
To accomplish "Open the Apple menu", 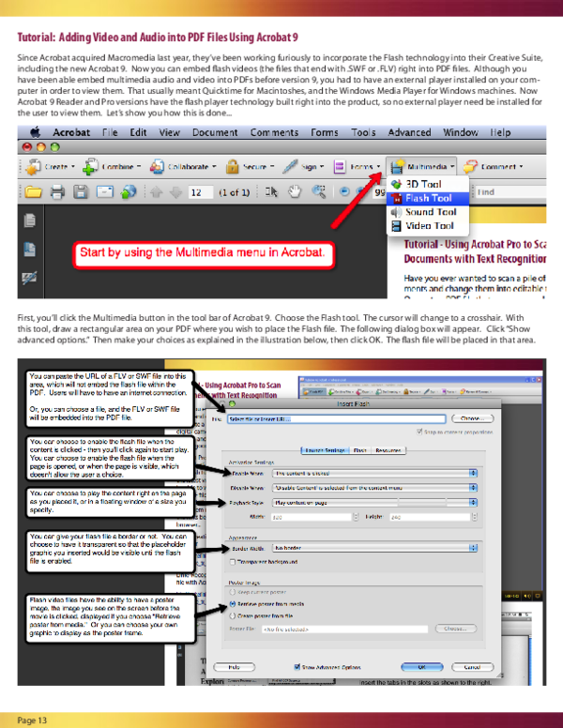I will [36, 132].
